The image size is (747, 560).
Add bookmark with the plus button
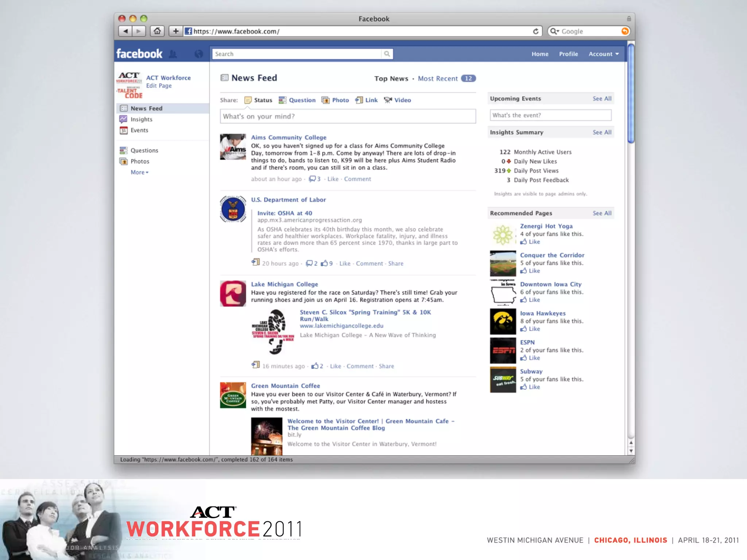coord(176,31)
